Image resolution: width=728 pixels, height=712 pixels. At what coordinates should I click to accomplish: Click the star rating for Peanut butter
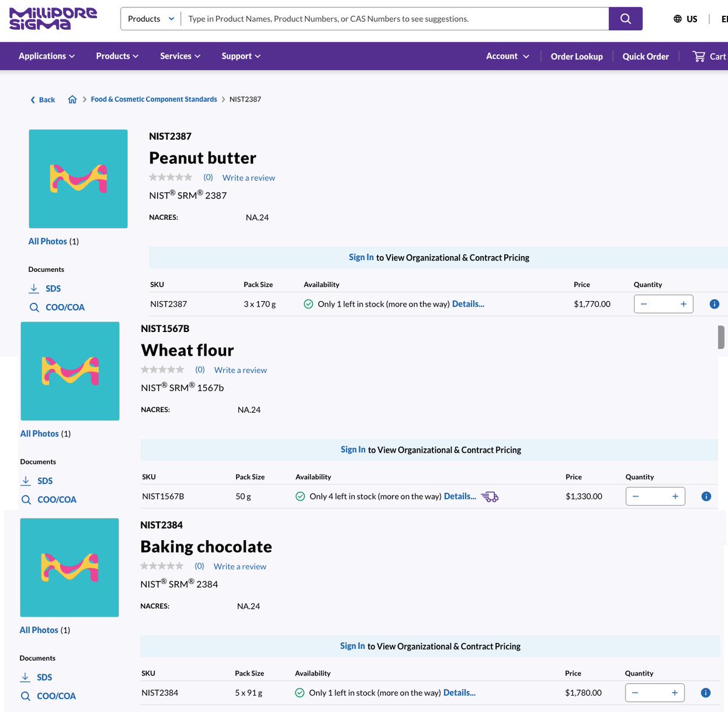171,177
